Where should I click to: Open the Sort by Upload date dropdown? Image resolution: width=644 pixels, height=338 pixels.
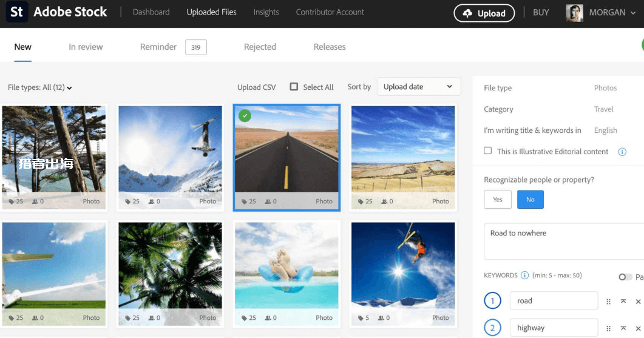(418, 87)
